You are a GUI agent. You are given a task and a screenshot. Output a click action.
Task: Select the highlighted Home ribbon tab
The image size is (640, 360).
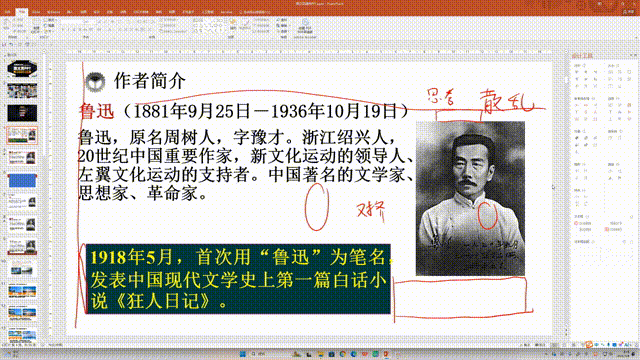(22, 12)
